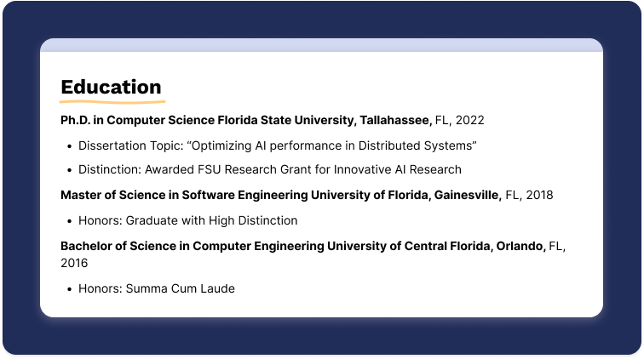Click the Summa Cum Laude honors line
Viewport: 644px width, 359px height.
[156, 288]
